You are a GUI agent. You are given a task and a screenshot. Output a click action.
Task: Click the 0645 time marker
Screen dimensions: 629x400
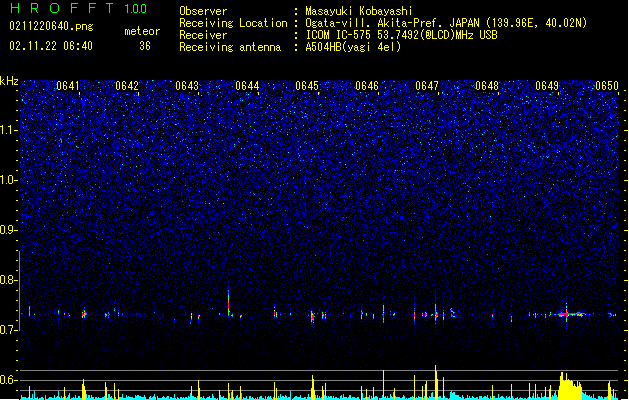pos(307,86)
